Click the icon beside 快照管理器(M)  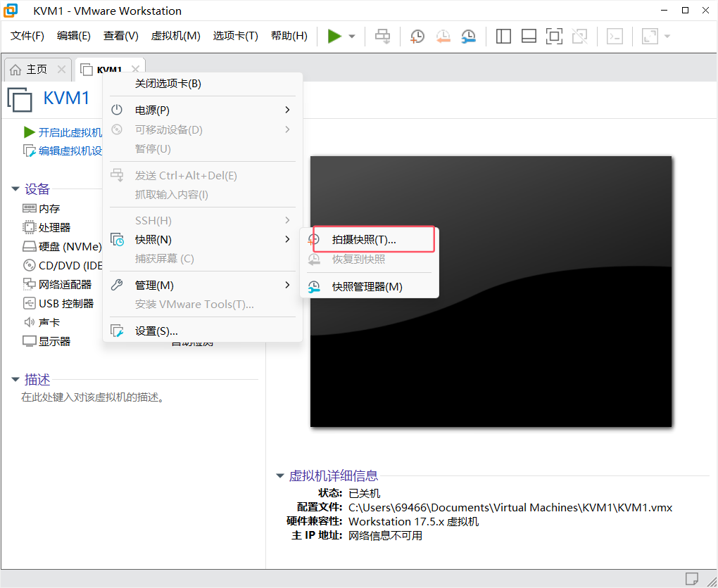tap(314, 287)
